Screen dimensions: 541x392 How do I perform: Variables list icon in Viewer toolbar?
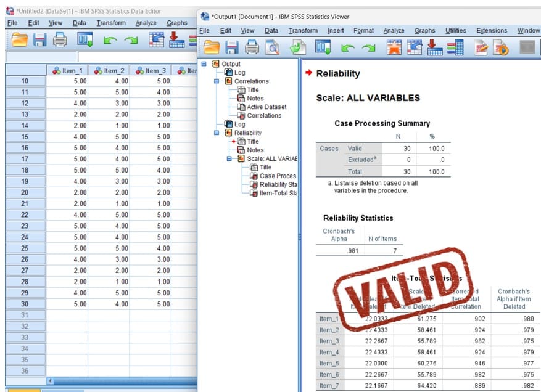(x=455, y=47)
